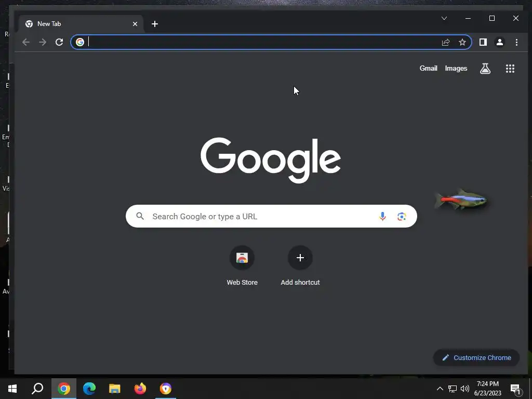The width and height of the screenshot is (532, 399).
Task: Click the swimming fish doodle
Action: click(x=461, y=199)
